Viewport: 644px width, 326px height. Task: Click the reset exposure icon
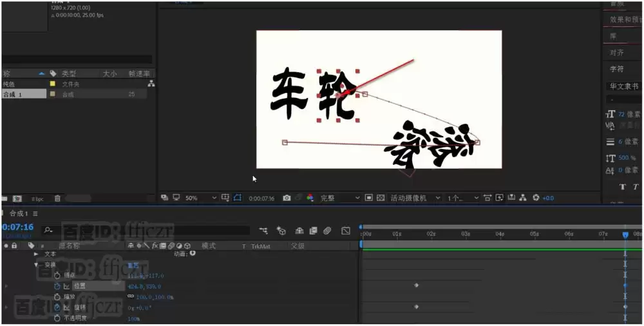pyautogui.click(x=536, y=198)
